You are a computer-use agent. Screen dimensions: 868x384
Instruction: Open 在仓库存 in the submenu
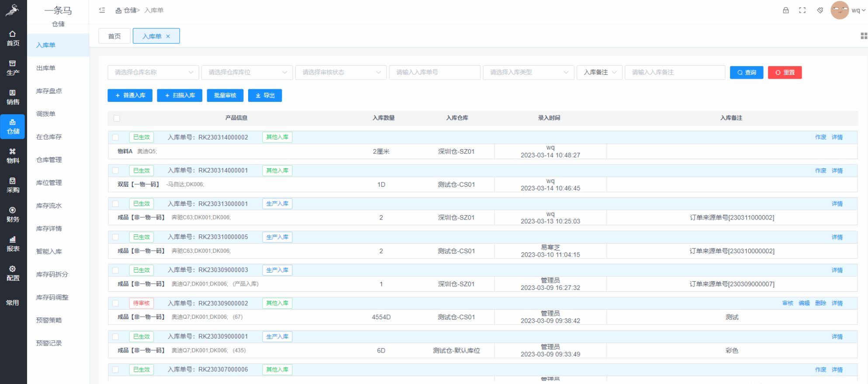tap(49, 137)
